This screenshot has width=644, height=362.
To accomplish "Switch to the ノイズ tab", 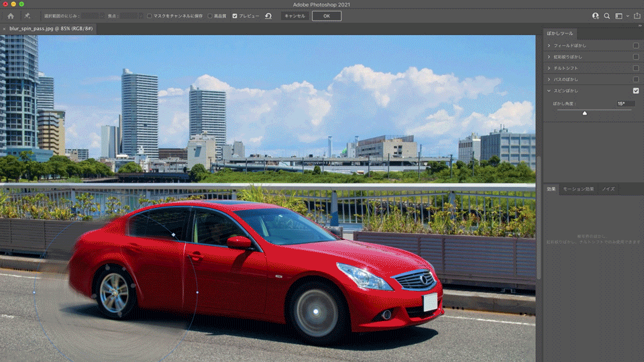I will tap(608, 189).
